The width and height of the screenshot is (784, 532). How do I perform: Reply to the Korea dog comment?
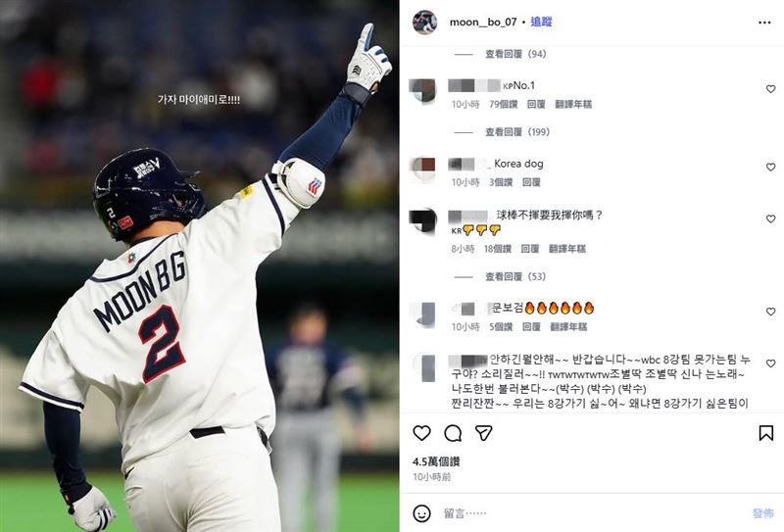[x=531, y=182]
